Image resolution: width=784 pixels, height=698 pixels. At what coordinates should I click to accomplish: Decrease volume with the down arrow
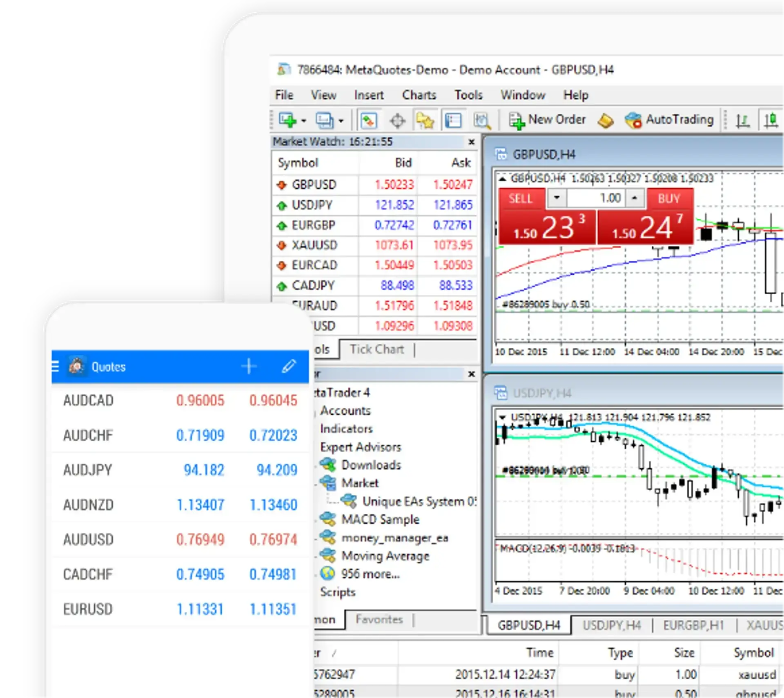[x=556, y=198]
